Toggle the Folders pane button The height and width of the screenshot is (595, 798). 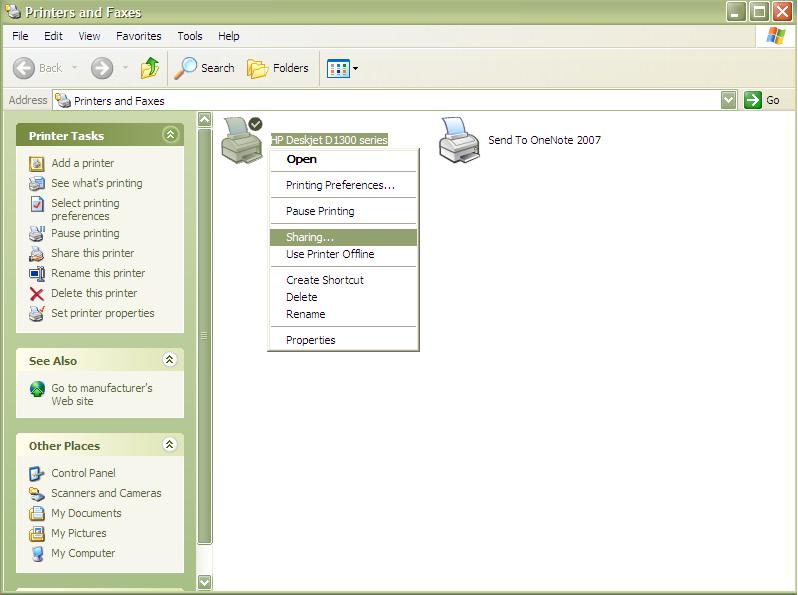coord(278,68)
